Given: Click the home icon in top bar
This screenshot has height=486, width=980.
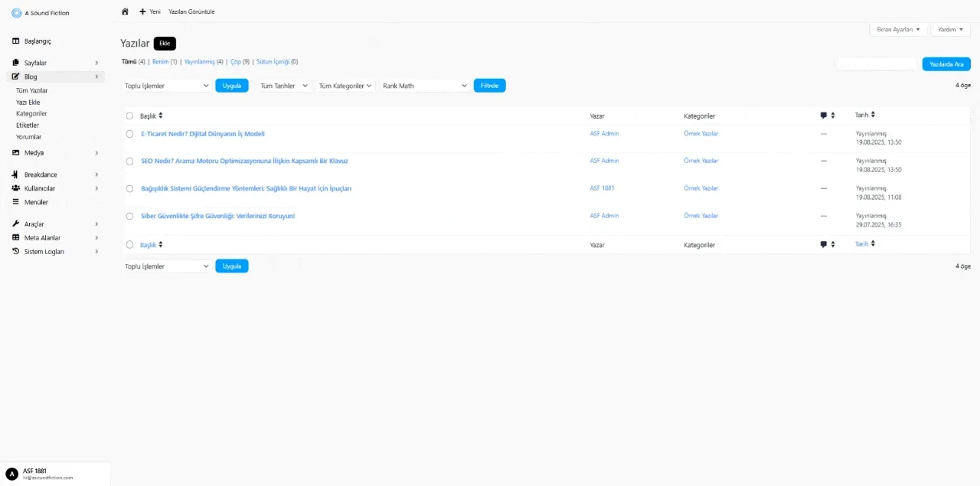Looking at the screenshot, I should [125, 11].
